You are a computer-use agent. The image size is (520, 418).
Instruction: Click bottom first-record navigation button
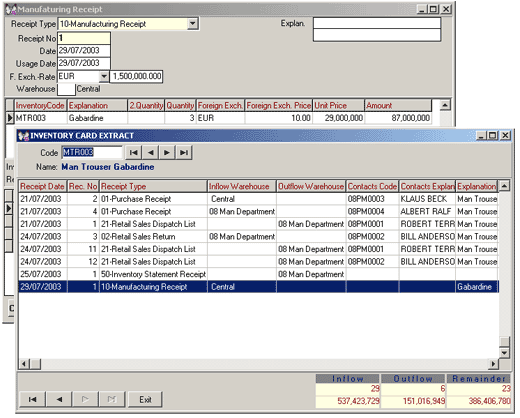pos(33,399)
